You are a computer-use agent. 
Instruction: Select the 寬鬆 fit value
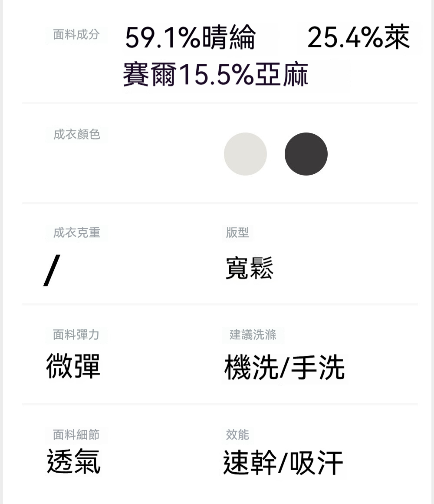click(249, 268)
